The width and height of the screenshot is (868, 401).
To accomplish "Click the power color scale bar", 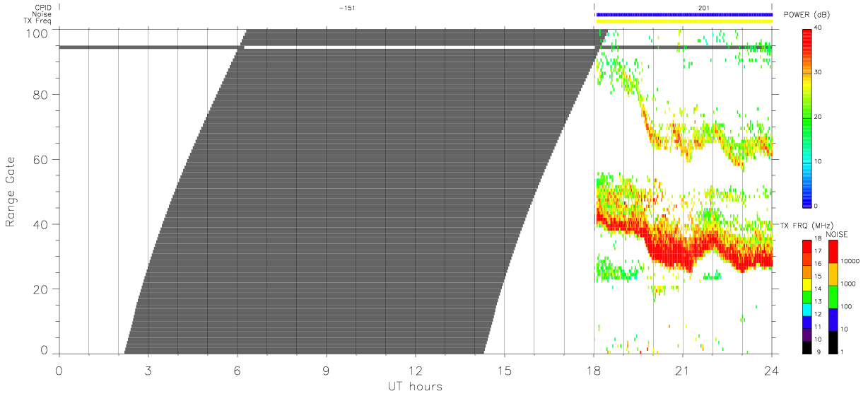I will pos(807,117).
